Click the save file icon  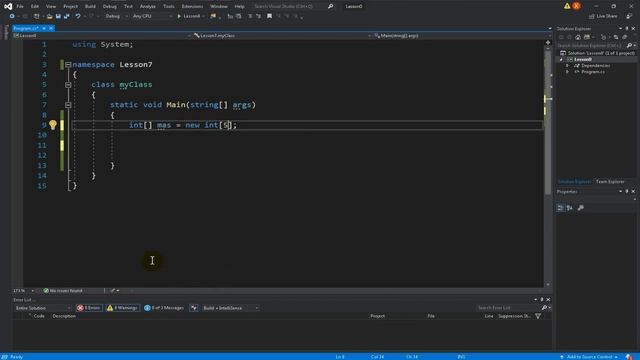[58, 16]
